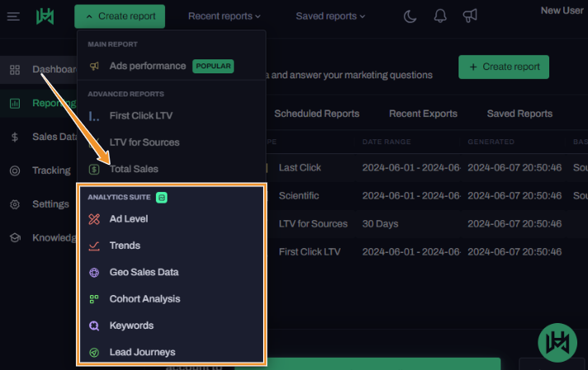Viewport: 588px width, 370px height.
Task: Expand the Recent reports dropdown
Action: pyautogui.click(x=224, y=16)
